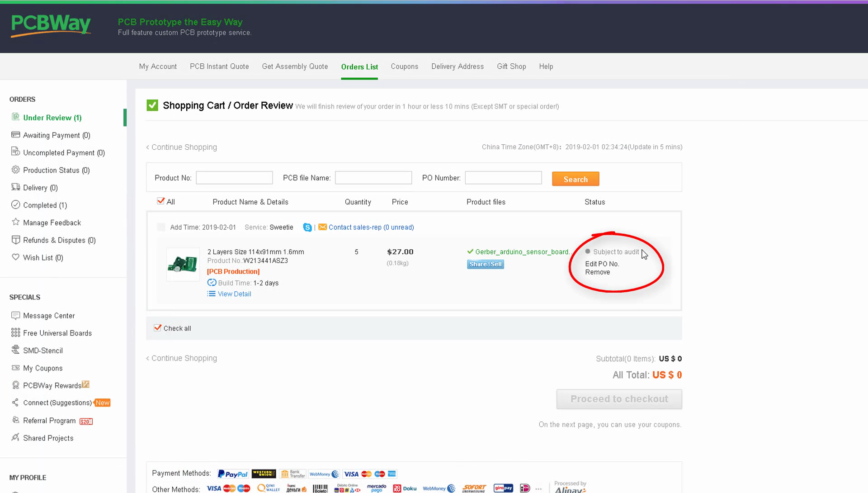Screen dimensions: 868x493
Task: Click the Share&Sell blue badge
Action: coord(485,264)
